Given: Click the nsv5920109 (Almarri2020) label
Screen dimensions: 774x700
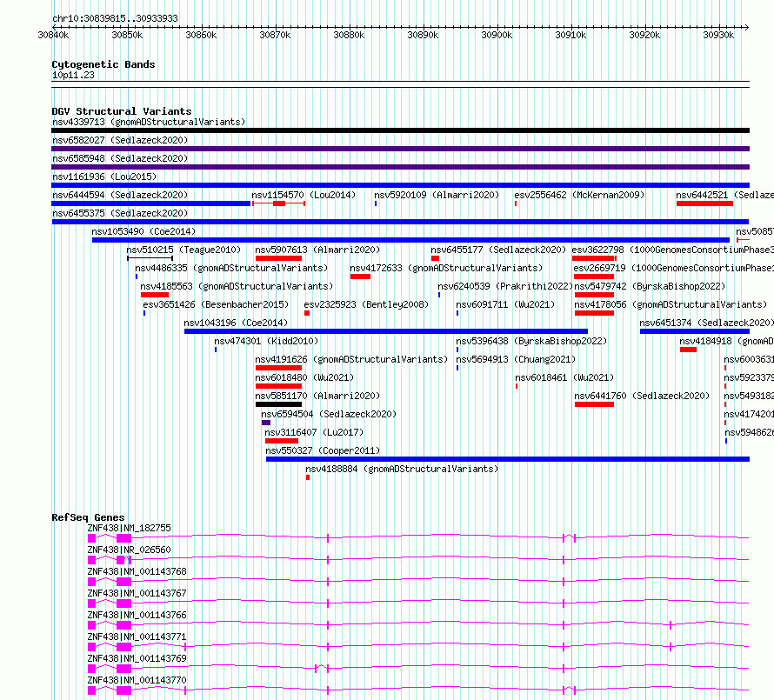Looking at the screenshot, I should click(x=437, y=195).
